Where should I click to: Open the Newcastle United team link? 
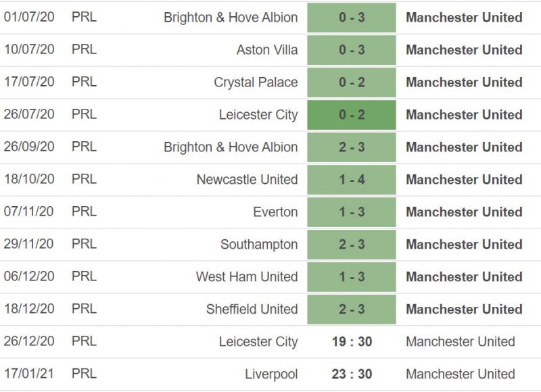(247, 180)
